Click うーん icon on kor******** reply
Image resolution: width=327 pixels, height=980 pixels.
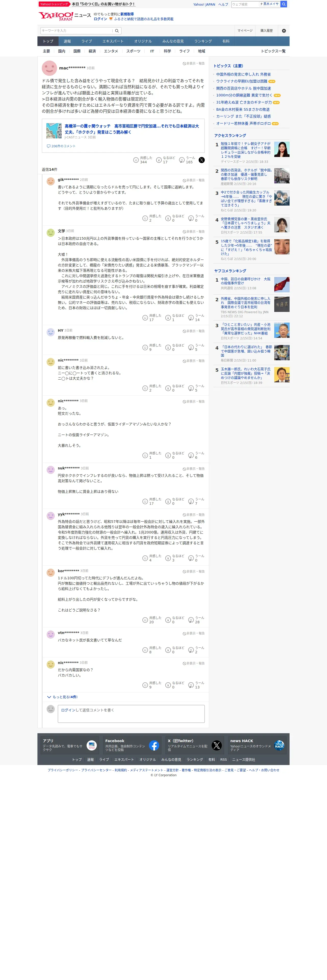coord(191,620)
